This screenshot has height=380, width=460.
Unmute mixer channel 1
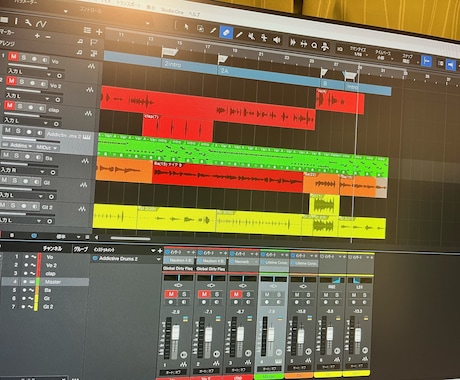[171, 294]
